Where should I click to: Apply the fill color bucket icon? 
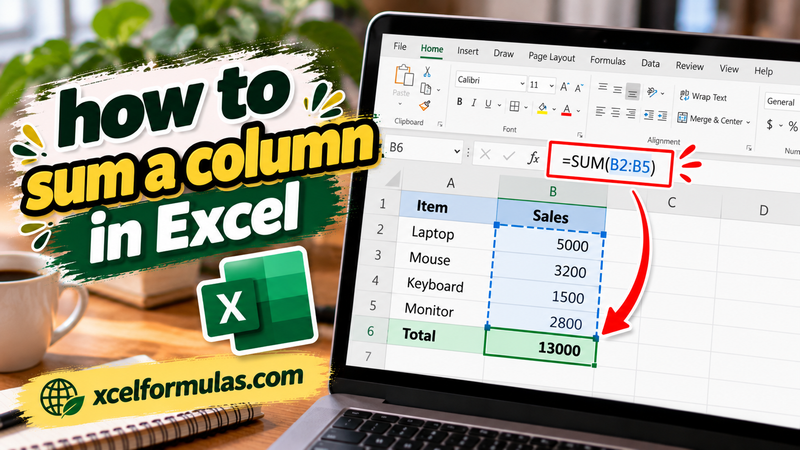pos(542,108)
